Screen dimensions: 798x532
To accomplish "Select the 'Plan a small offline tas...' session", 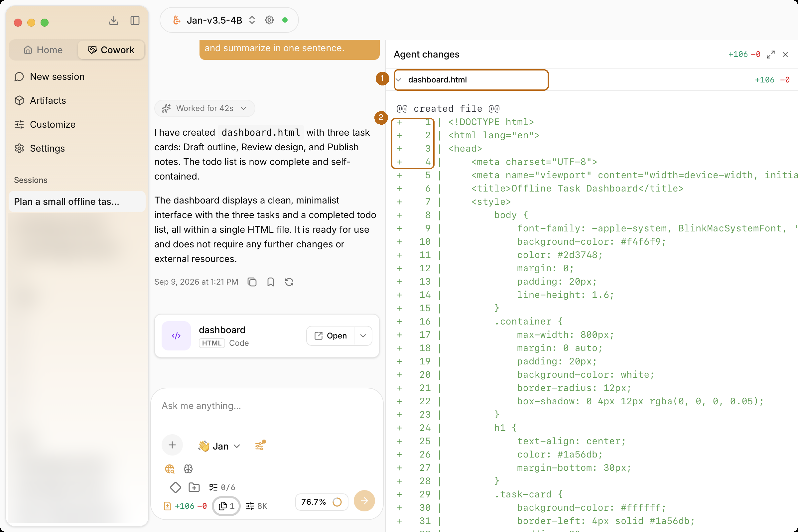I will (x=77, y=201).
